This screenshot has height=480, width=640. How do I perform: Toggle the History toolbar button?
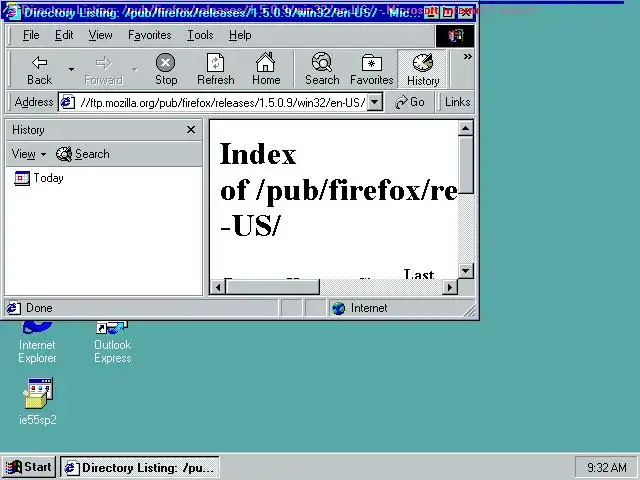coord(423,69)
